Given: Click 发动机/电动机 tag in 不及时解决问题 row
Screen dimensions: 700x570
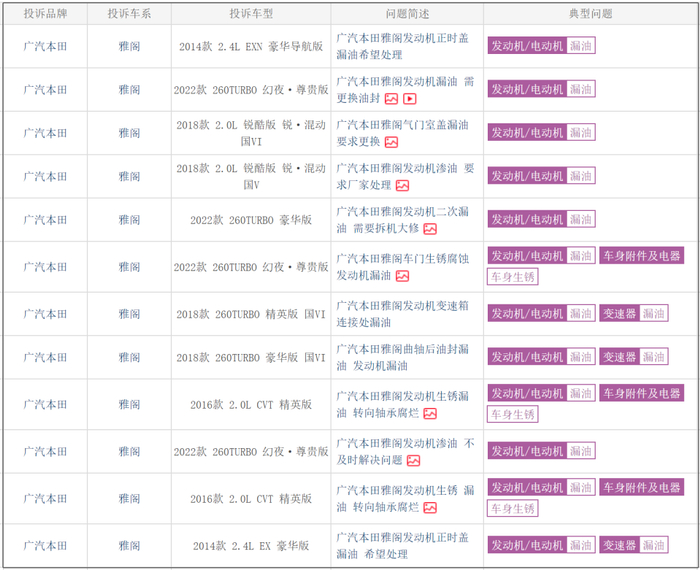Looking at the screenshot, I should [527, 451].
